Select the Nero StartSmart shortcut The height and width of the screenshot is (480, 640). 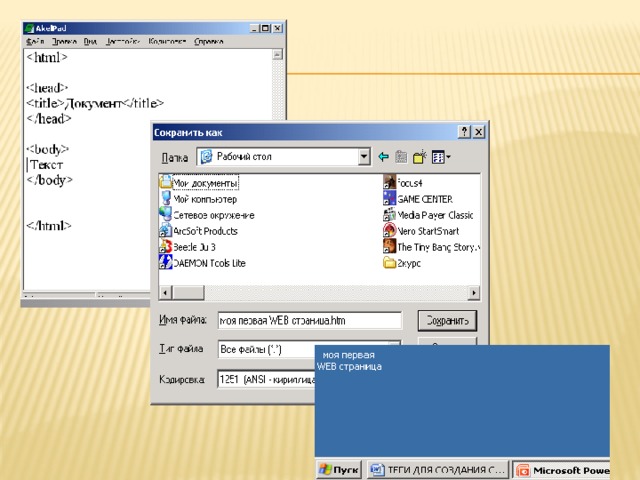tap(426, 231)
